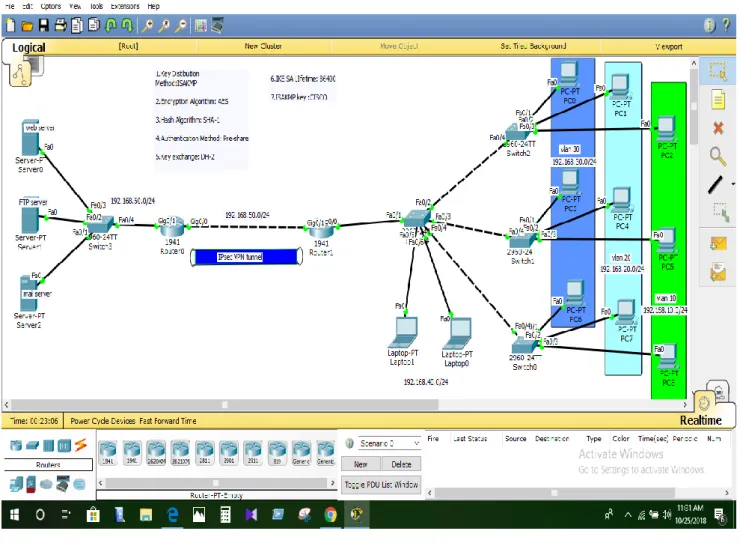
Task: Select the Switches device category
Action: [x=32, y=445]
